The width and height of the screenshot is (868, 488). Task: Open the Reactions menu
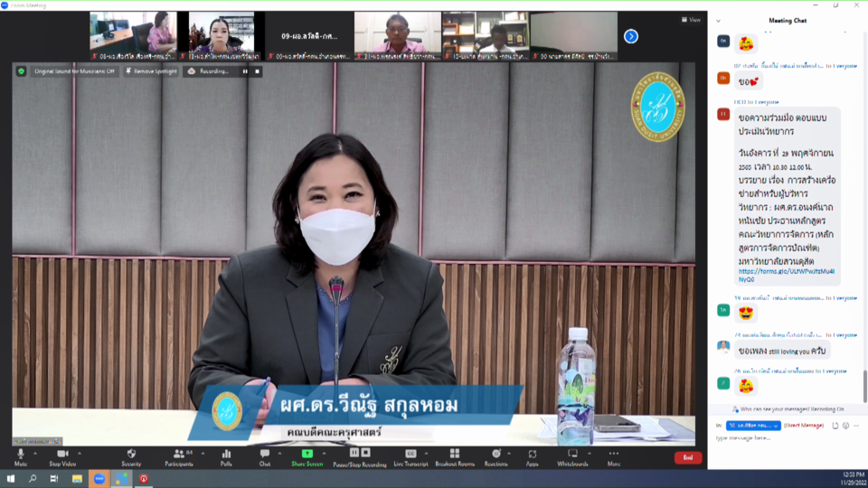pyautogui.click(x=496, y=457)
